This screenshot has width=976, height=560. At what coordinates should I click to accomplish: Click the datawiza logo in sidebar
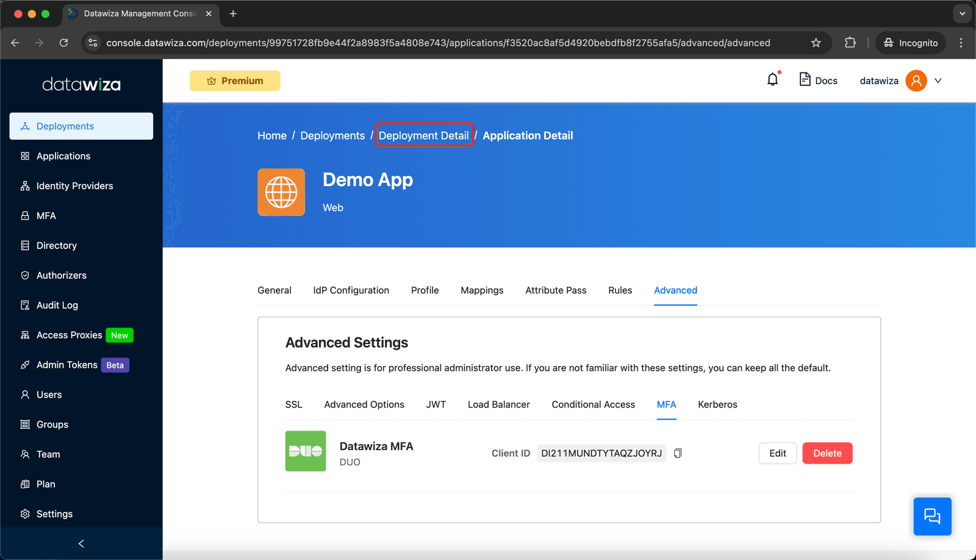click(x=81, y=84)
